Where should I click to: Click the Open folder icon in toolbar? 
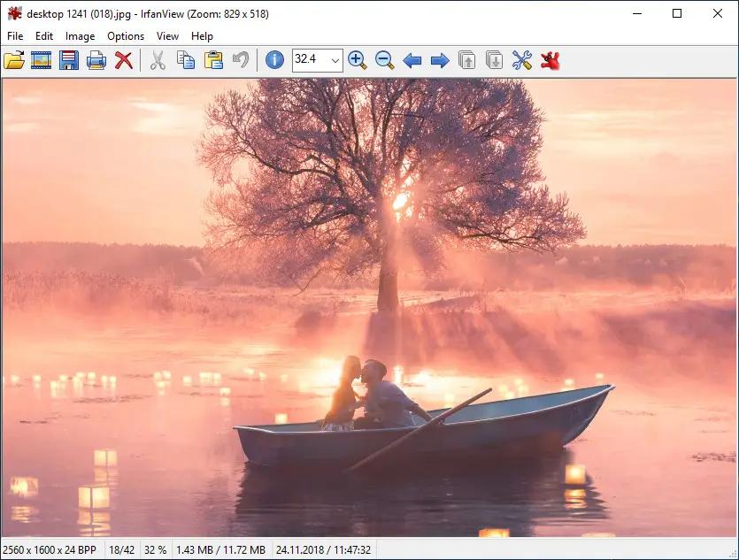[x=14, y=60]
